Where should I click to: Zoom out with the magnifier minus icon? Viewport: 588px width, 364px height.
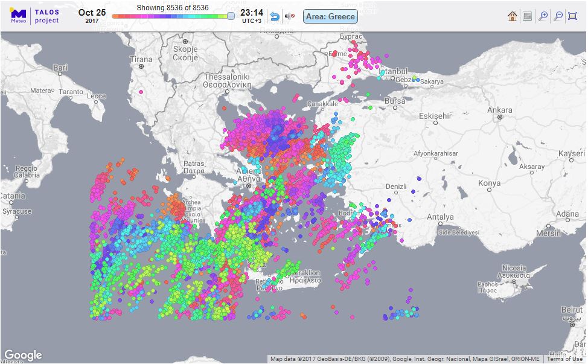click(558, 16)
